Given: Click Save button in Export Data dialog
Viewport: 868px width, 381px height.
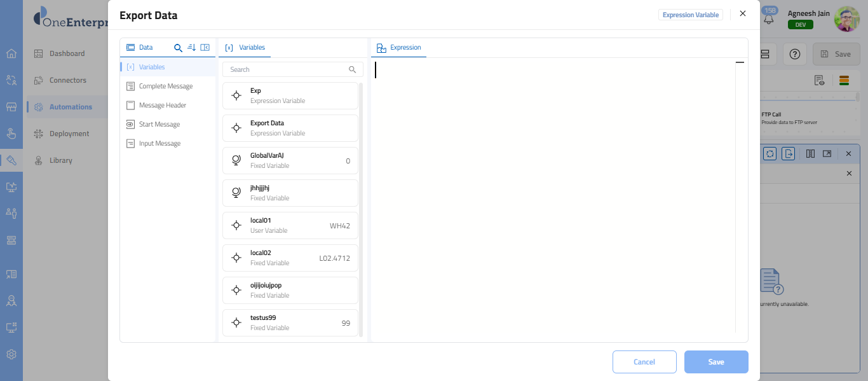Looking at the screenshot, I should tap(716, 362).
